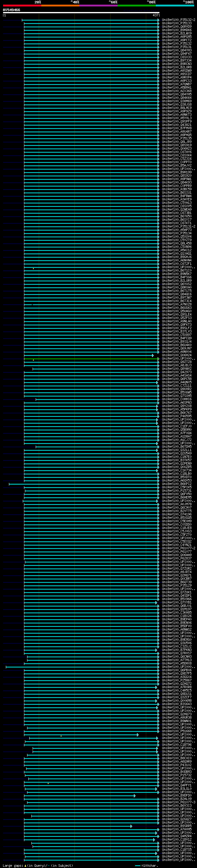Select the UniRef100_A1D8A7 label
This screenshot has height=868, width=197.
pos(177,436)
